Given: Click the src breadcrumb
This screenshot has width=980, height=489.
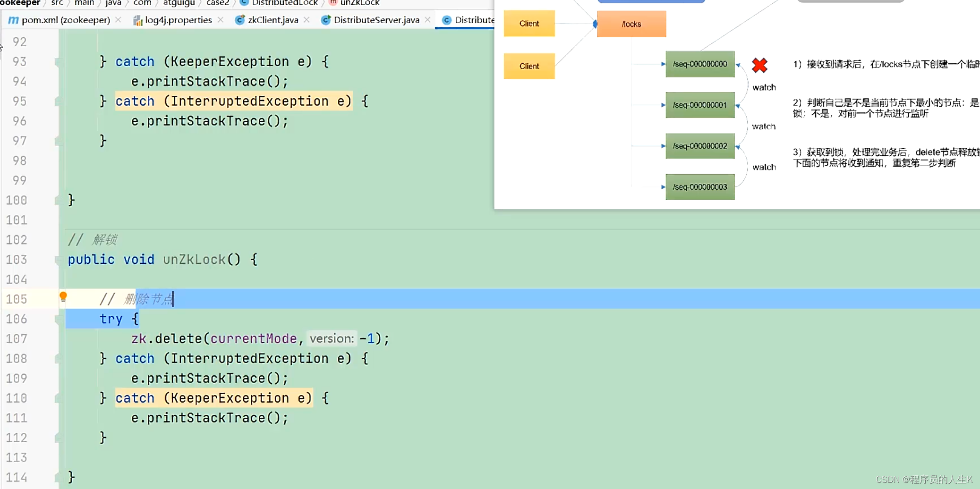Looking at the screenshot, I should pos(57,3).
